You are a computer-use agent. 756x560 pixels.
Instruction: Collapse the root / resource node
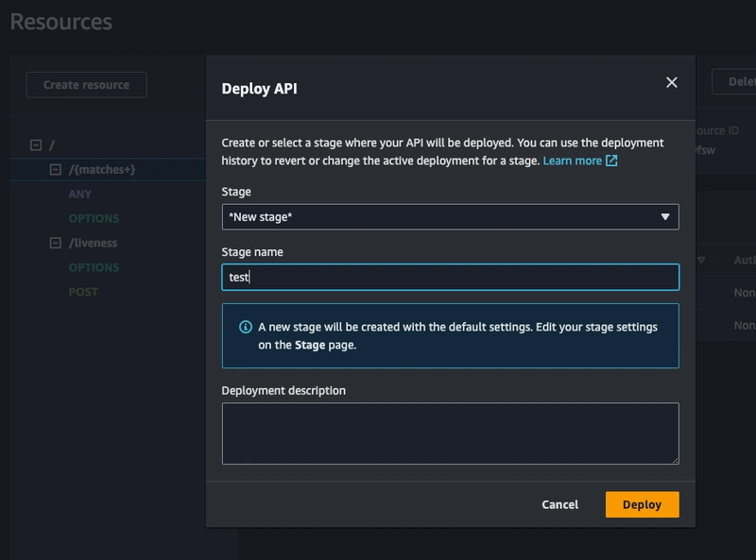(x=36, y=145)
